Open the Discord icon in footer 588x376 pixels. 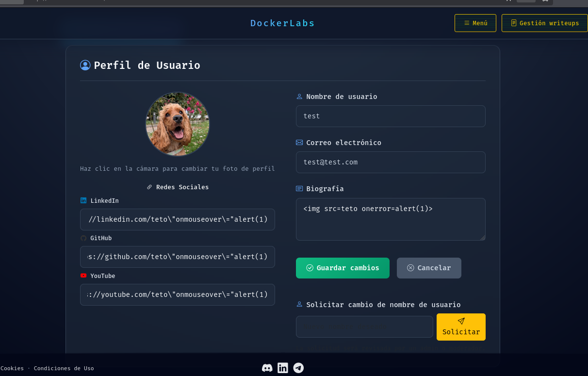click(x=267, y=368)
